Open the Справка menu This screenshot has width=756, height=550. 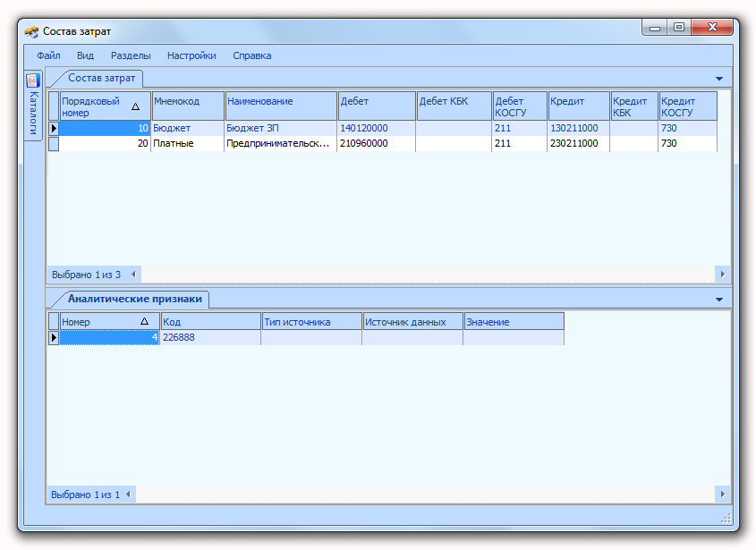tap(251, 56)
